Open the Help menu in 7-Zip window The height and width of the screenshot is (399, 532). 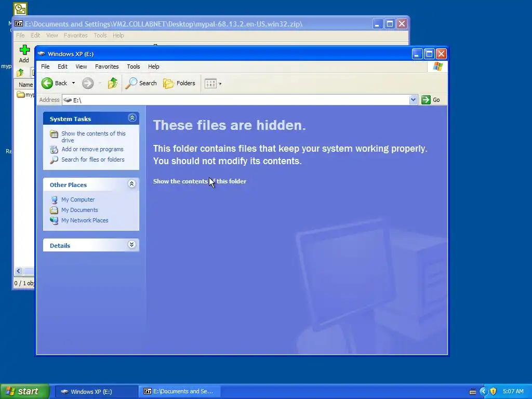point(118,35)
